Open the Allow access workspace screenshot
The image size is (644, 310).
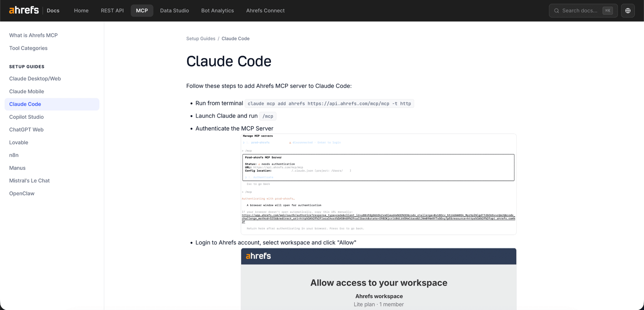(x=378, y=279)
